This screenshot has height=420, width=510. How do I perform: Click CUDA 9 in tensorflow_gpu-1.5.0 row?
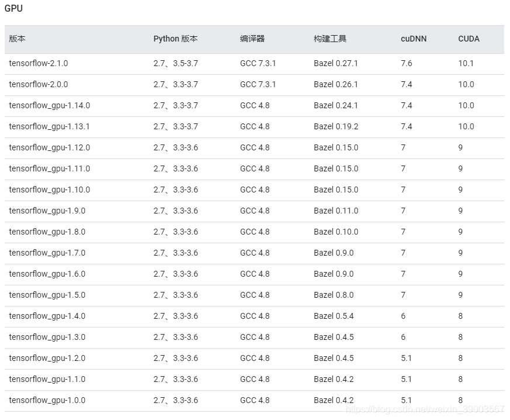460,295
